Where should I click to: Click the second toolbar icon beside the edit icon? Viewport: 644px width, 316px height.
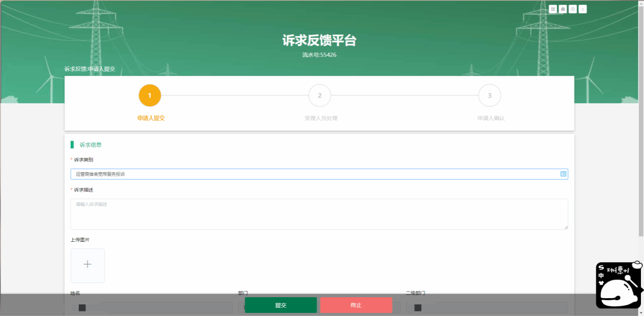563,9
